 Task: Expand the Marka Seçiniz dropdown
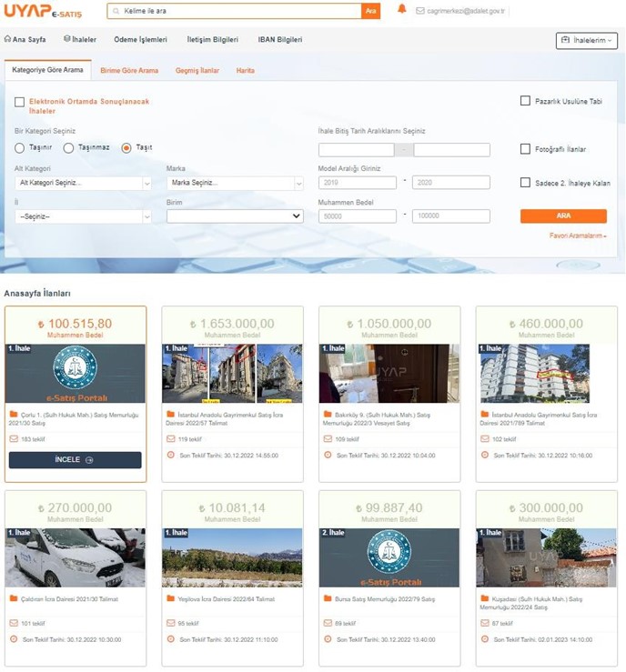coord(235,183)
